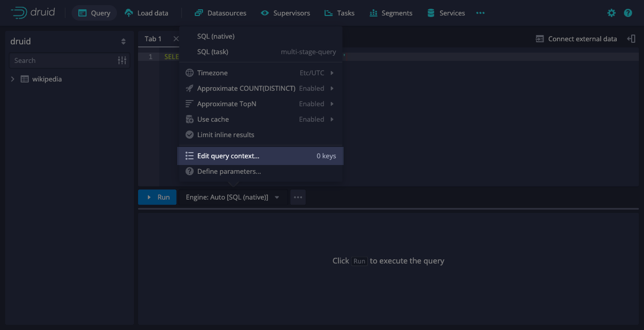Click the more options ellipsis in header

480,13
